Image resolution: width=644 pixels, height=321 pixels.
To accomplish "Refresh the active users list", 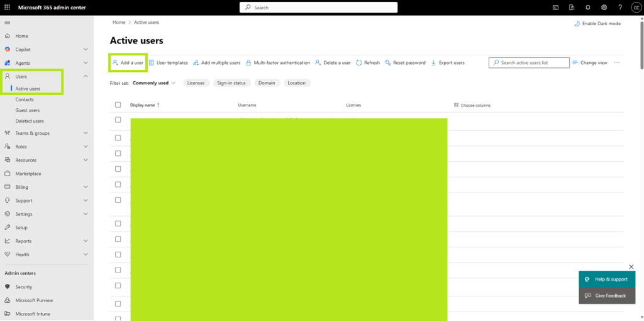I will 367,63.
